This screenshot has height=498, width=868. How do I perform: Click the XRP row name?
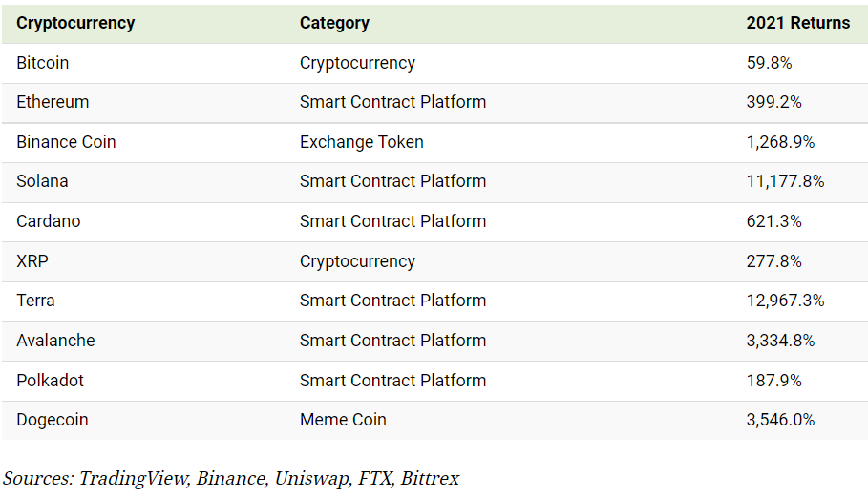click(32, 261)
